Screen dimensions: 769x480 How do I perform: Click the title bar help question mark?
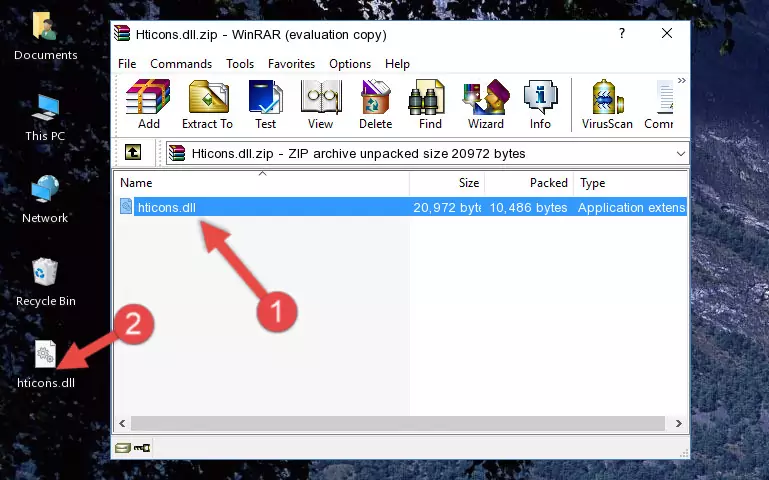point(622,33)
